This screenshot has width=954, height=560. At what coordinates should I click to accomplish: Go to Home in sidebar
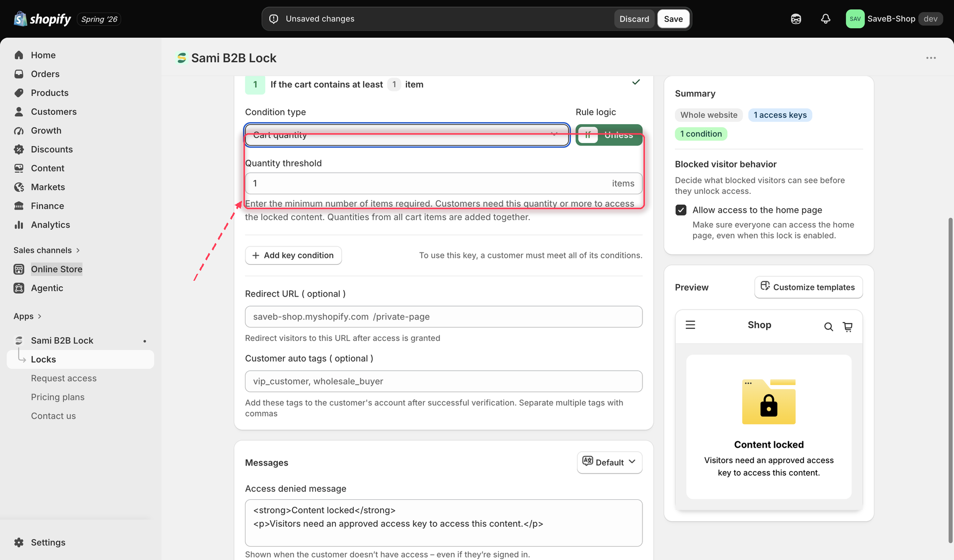[43, 55]
